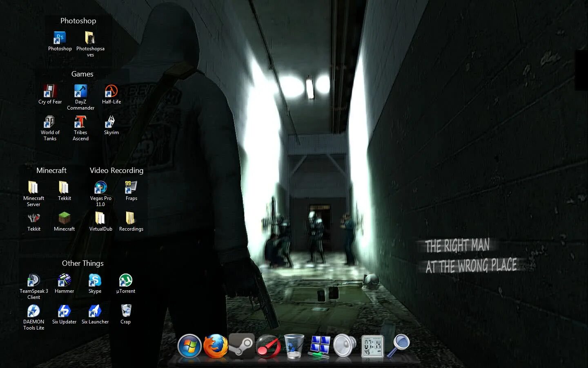Open Steam from the dock
The height and width of the screenshot is (368, 588).
[x=241, y=346]
